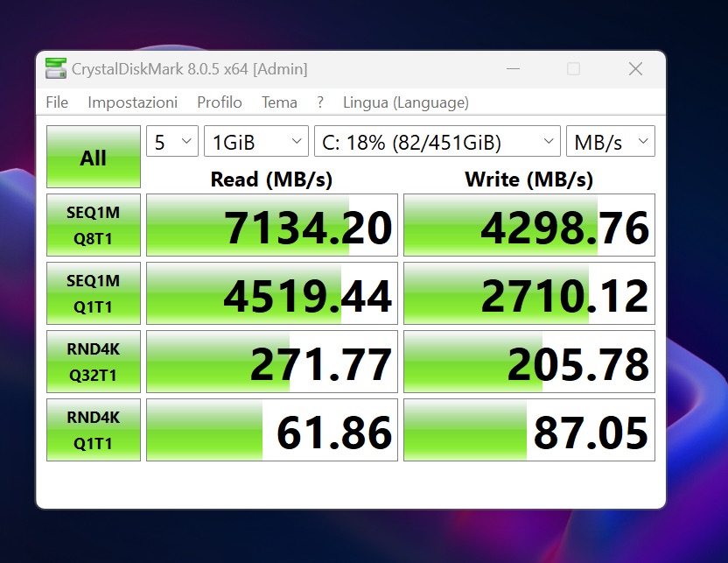This screenshot has height=563, width=728.
Task: Start the RND4K Q1T1 test
Action: (94, 430)
